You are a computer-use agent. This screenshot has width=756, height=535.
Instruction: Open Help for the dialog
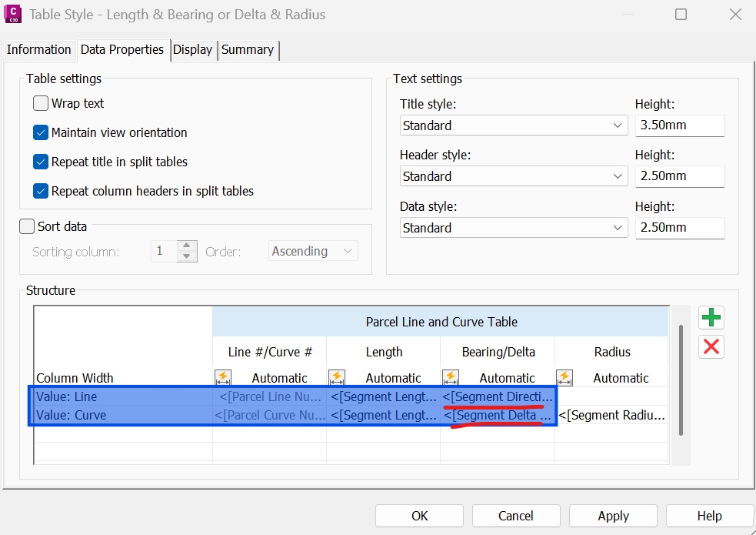click(x=710, y=516)
